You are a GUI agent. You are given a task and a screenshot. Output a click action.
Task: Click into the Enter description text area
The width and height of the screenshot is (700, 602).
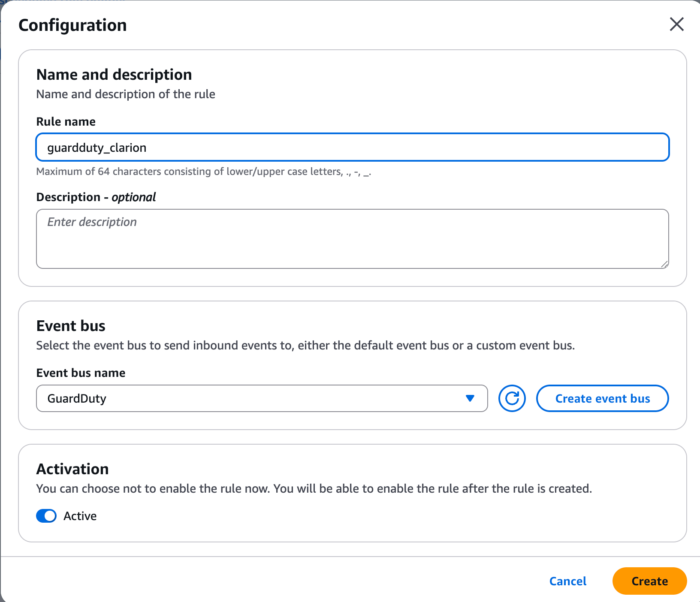point(353,239)
